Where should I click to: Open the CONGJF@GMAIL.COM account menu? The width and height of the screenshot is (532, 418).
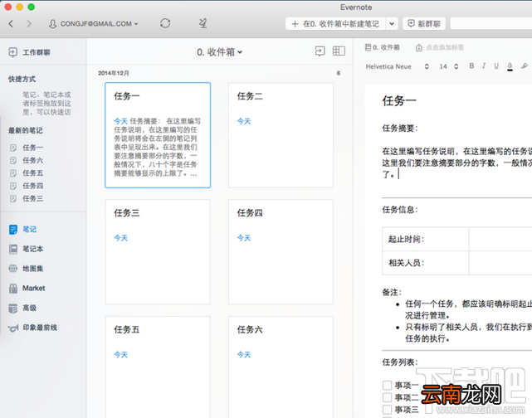coord(93,24)
